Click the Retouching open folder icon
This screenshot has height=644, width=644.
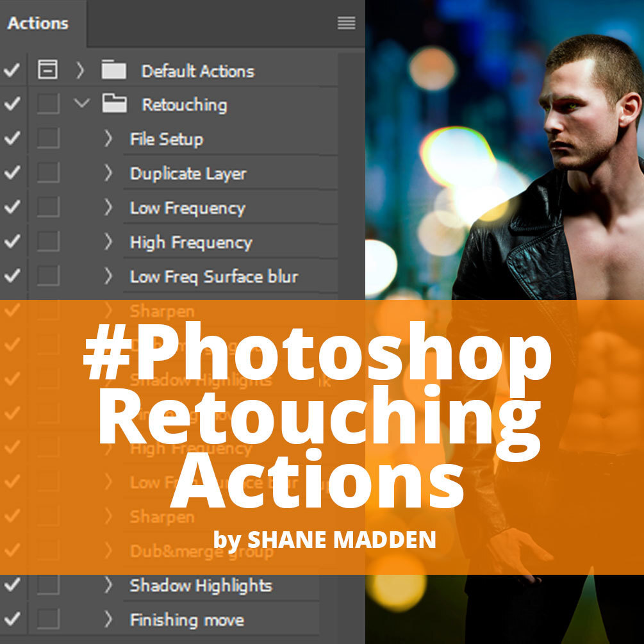(114, 104)
